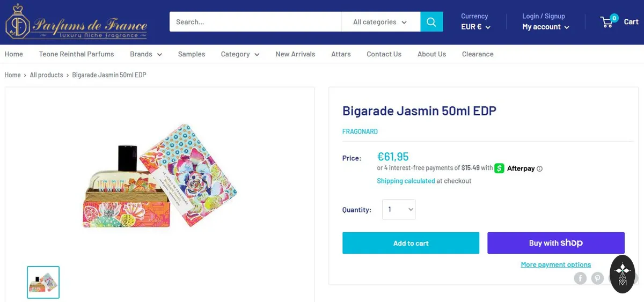The height and width of the screenshot is (302, 644).
Task: Expand the All categories dropdown
Action: (380, 22)
